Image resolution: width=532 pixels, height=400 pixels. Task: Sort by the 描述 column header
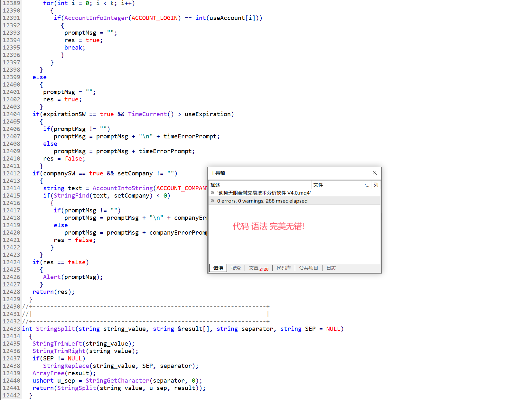pos(260,185)
